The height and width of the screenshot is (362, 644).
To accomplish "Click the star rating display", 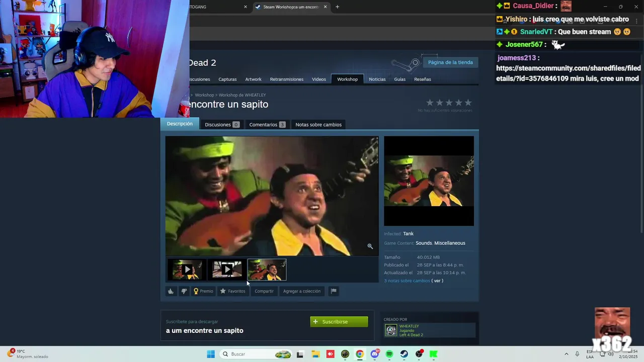I will [x=449, y=103].
